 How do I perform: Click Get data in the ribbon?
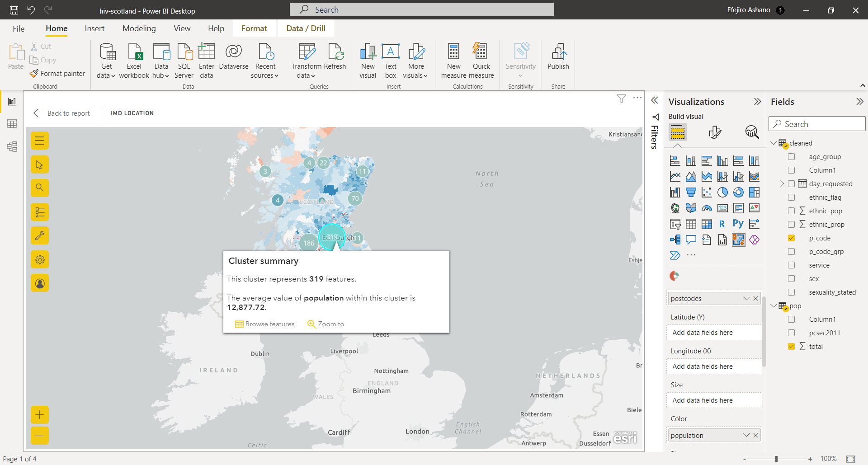(x=106, y=61)
